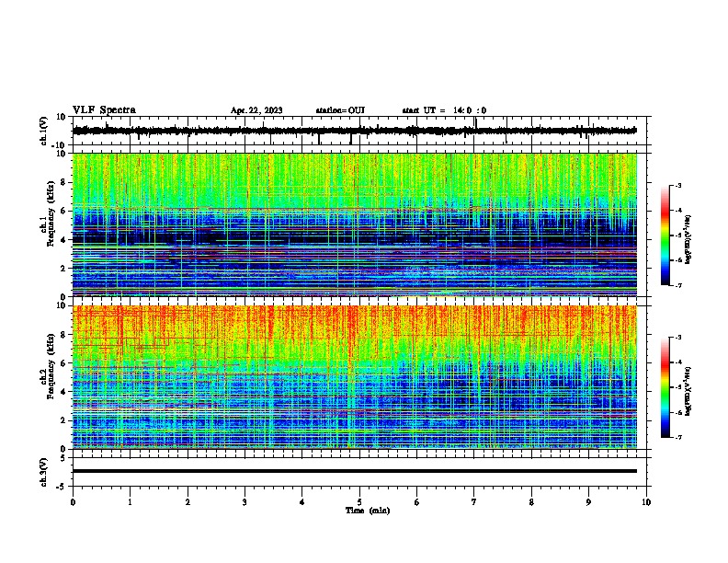This screenshot has height=563, width=728.
Task: Click the ch.1 spectrogram plot
Action: click(x=355, y=224)
